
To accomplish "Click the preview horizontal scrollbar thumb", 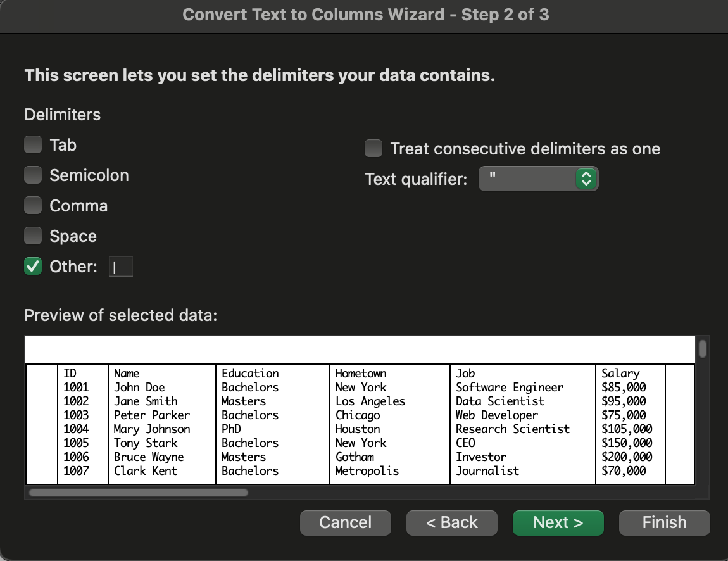I will tap(139, 492).
